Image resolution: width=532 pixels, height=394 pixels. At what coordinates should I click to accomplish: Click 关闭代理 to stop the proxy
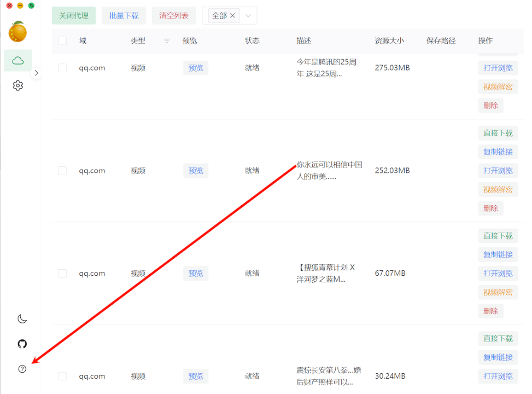74,16
